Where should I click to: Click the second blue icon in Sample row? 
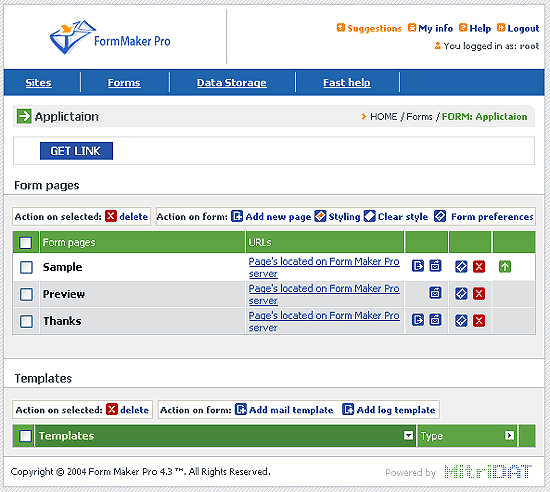(435, 266)
